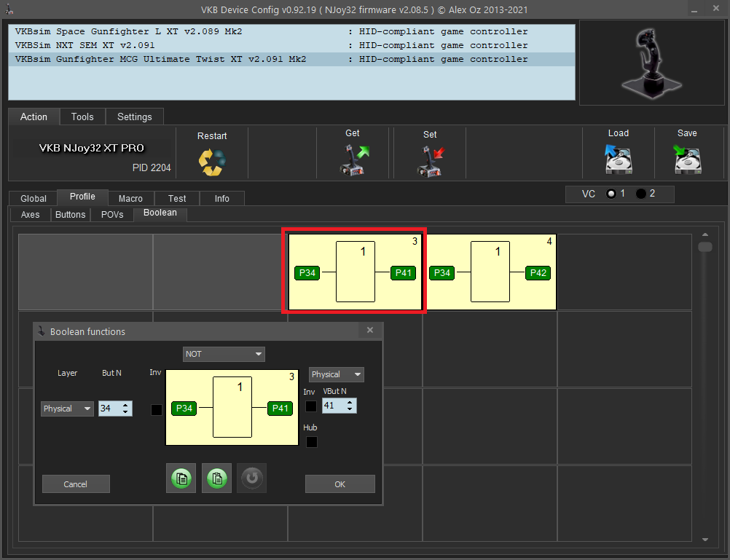Close the Boolean functions dialog
Screen dimensions: 730x560
point(370,330)
